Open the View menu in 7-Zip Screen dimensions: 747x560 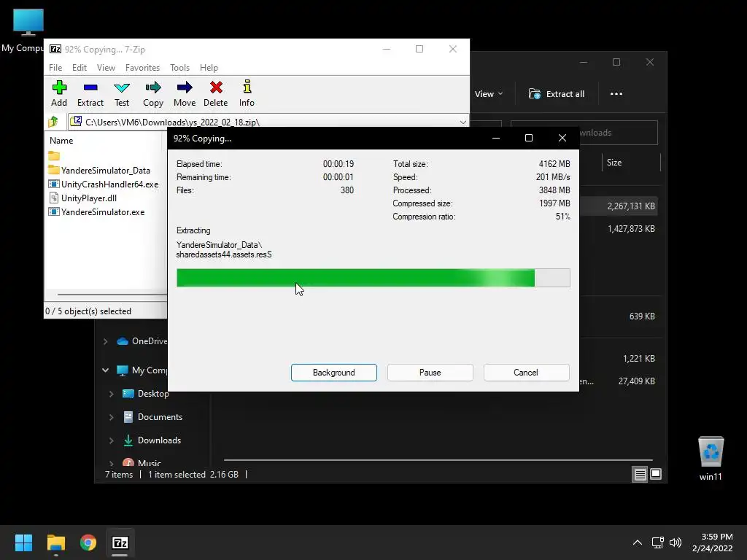point(106,68)
